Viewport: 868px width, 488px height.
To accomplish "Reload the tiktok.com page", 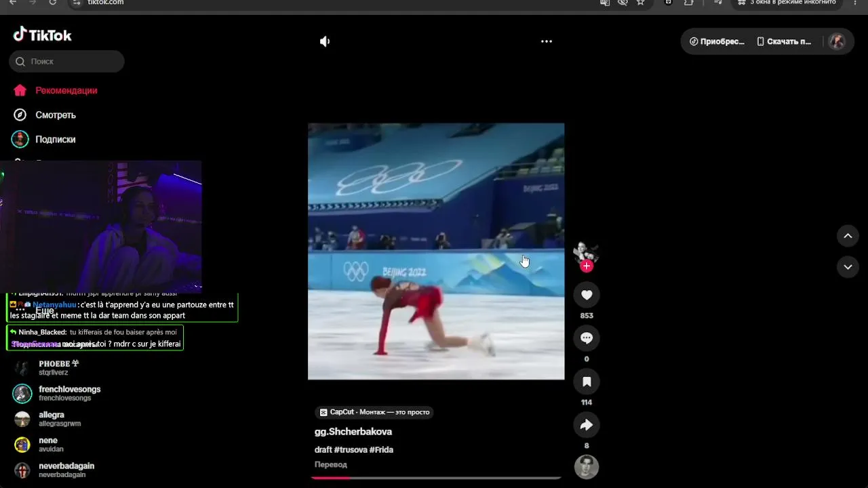I will [x=52, y=3].
